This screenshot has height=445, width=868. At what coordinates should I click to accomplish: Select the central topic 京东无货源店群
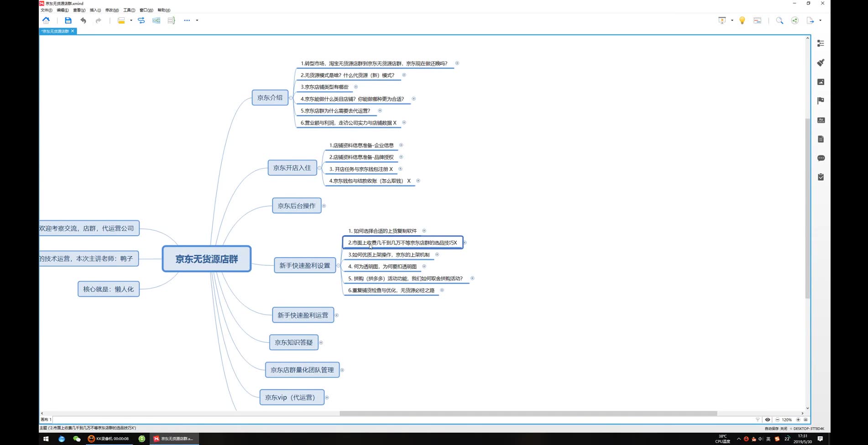[207, 259]
